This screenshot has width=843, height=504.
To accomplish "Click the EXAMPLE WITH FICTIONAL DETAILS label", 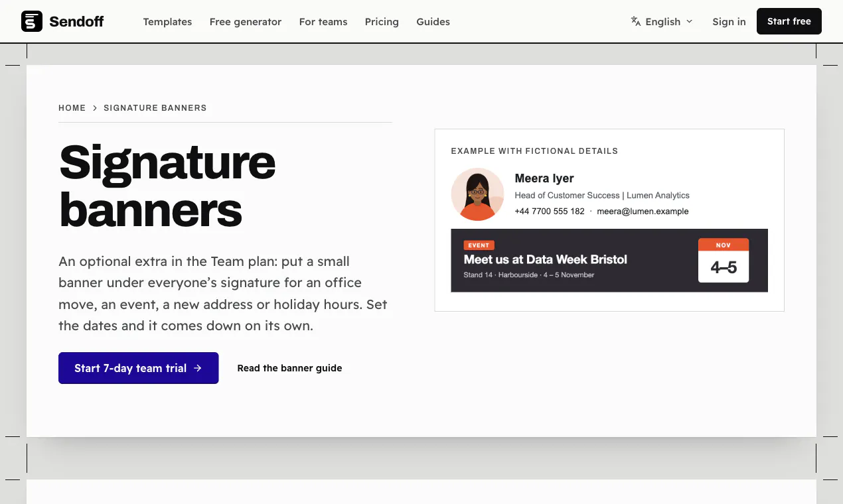I will pos(534,151).
